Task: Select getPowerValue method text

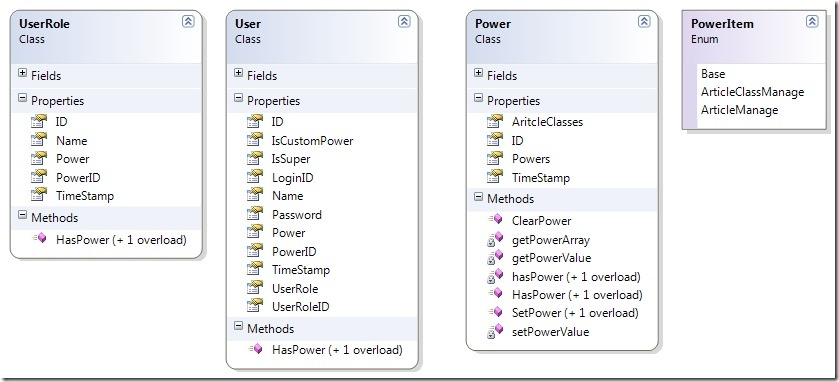Action: tap(552, 258)
